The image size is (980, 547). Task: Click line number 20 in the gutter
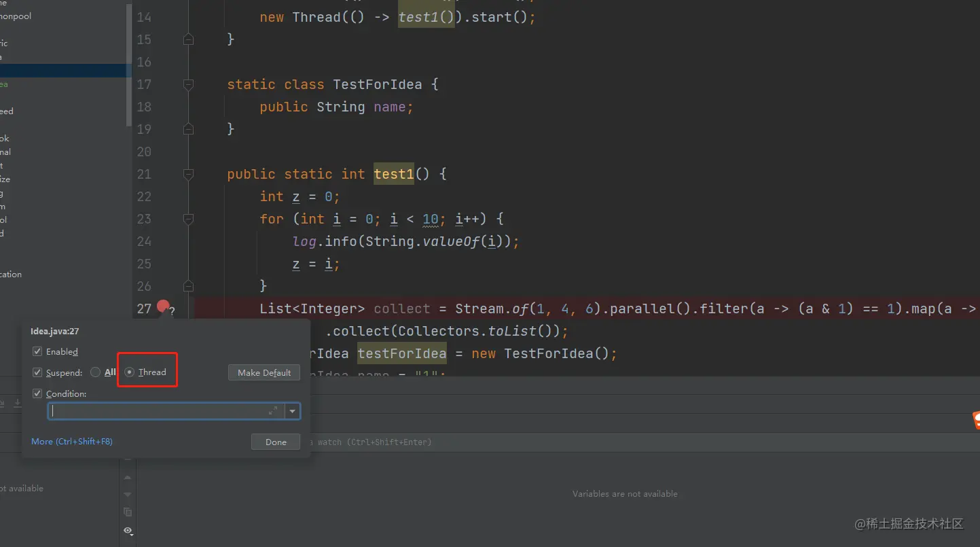[x=144, y=152]
